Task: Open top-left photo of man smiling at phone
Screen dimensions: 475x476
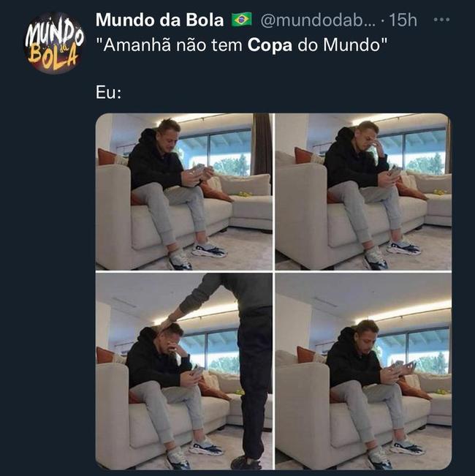Action: (x=184, y=192)
